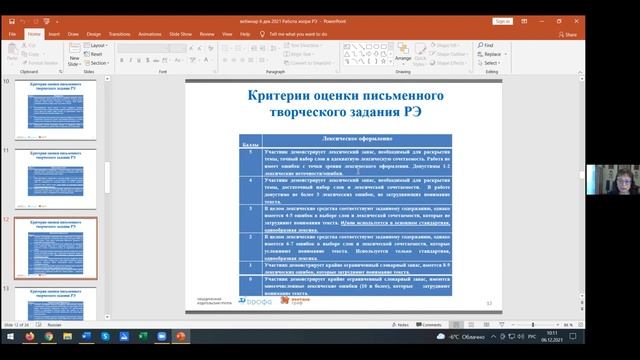Save the presentation from the quick access toolbar
Screen dimensions: 640x360
tap(12, 21)
